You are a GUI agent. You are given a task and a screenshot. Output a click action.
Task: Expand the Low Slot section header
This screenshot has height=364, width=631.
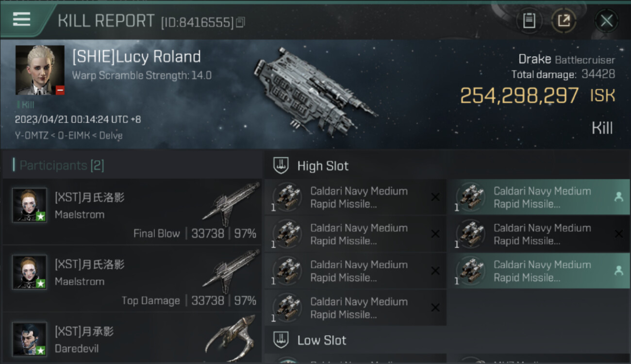[321, 340]
